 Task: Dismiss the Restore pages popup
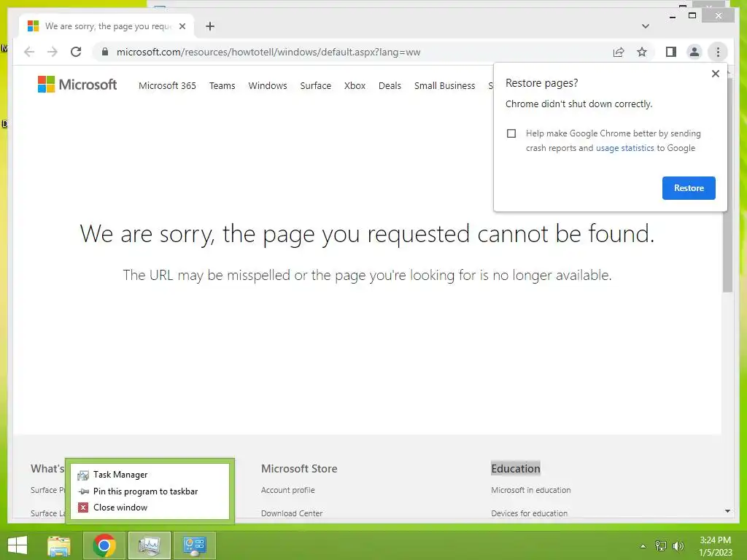(x=715, y=74)
